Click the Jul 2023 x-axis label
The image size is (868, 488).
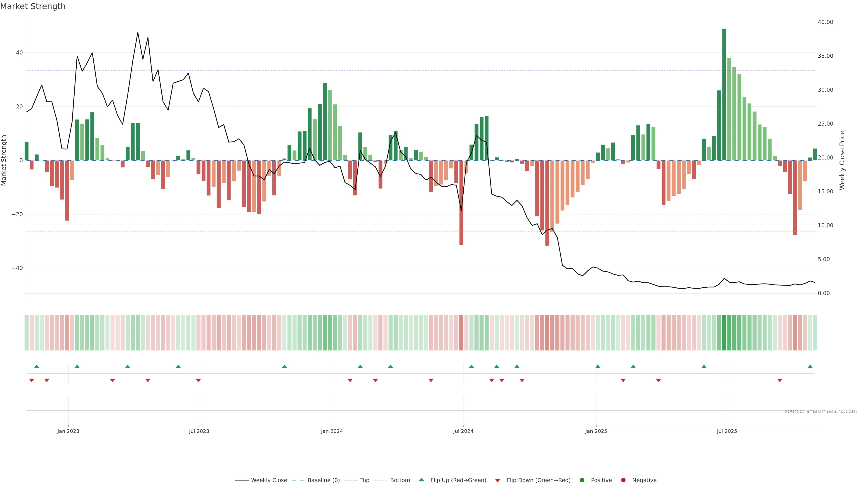[x=199, y=431]
